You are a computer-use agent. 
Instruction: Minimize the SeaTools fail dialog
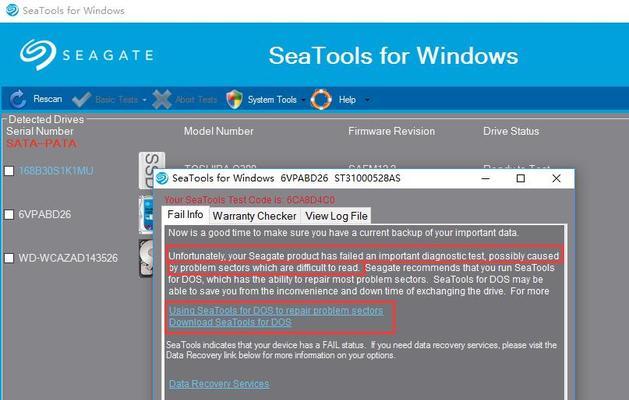point(486,178)
